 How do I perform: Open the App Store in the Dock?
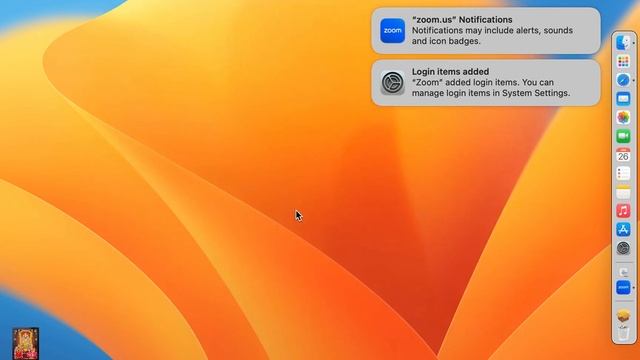click(x=623, y=230)
